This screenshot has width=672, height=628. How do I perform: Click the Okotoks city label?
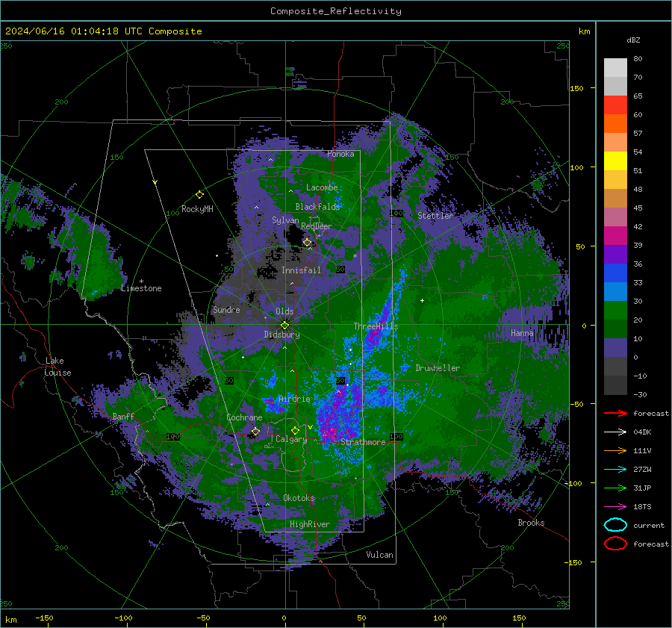click(299, 498)
